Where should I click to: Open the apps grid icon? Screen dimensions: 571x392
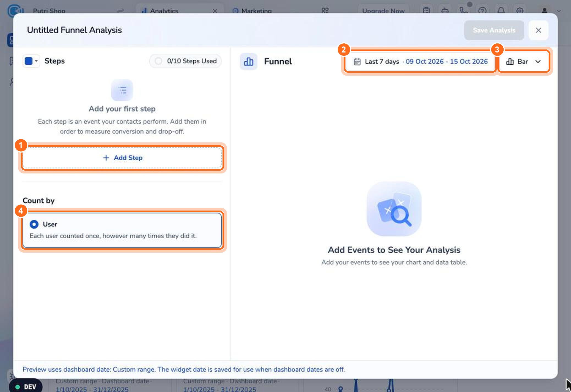(x=325, y=11)
